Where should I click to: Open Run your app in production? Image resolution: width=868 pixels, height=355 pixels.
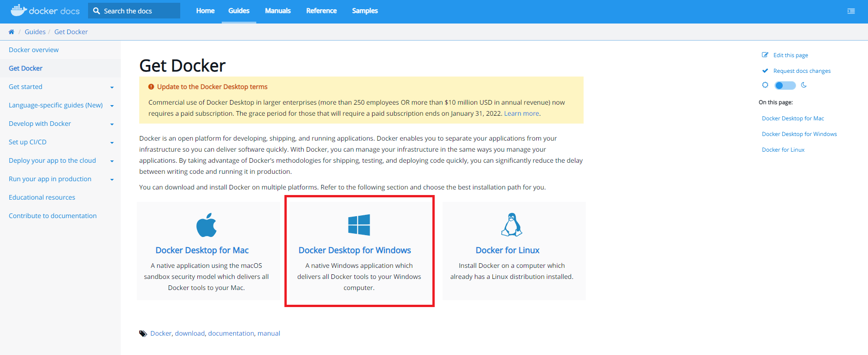click(x=50, y=179)
